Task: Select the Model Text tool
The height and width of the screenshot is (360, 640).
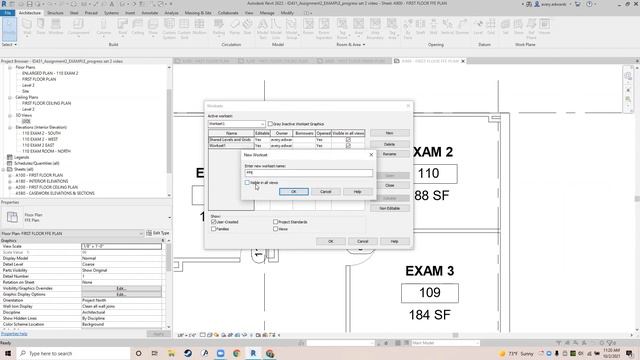Action: click(x=262, y=28)
